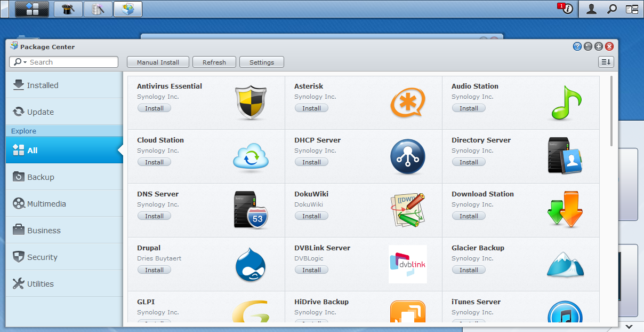Click the Download Station arrows icon
Image resolution: width=644 pixels, height=332 pixels.
coord(565,210)
